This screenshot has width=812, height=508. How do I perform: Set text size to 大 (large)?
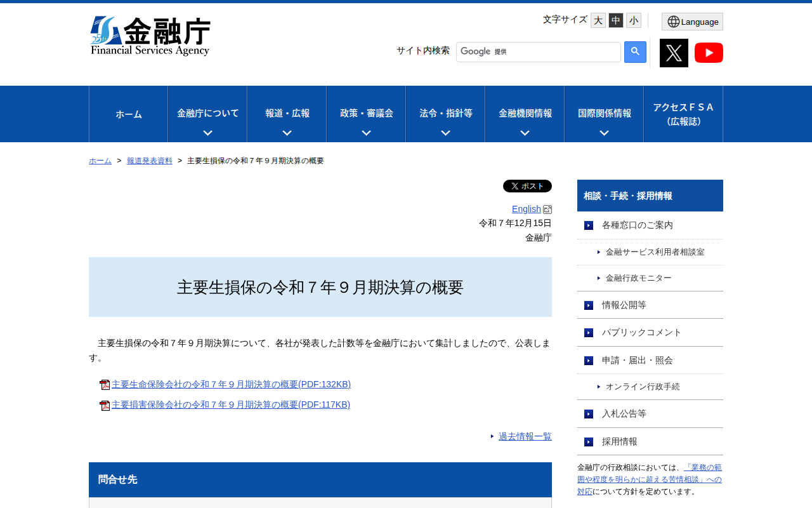[598, 20]
